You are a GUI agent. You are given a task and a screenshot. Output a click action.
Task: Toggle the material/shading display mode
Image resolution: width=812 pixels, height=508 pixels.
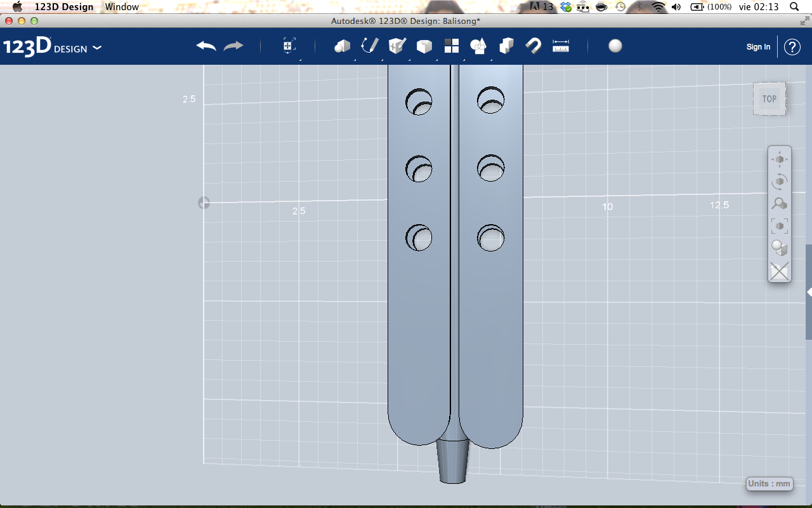pos(779,248)
